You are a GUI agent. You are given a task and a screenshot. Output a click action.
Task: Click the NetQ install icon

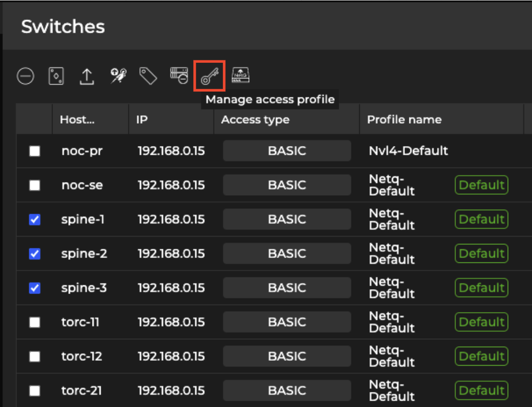coord(240,75)
